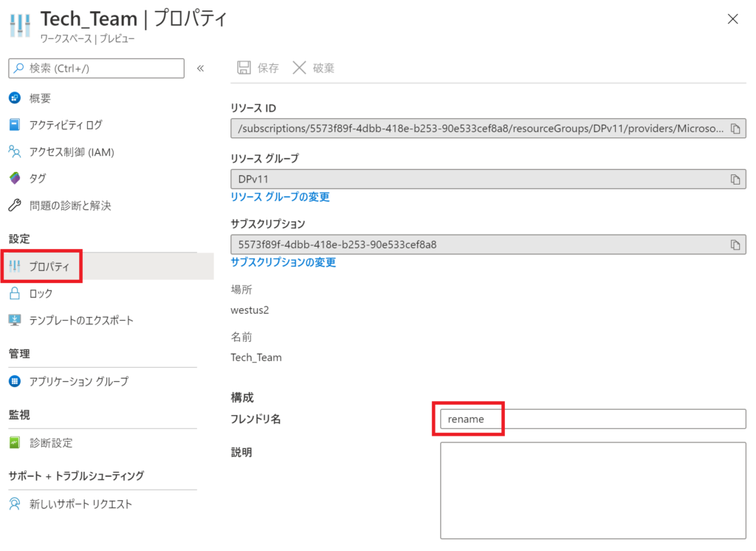Click the 問題の診断と解決 wrench icon
This screenshot has height=551, width=756.
click(x=15, y=205)
